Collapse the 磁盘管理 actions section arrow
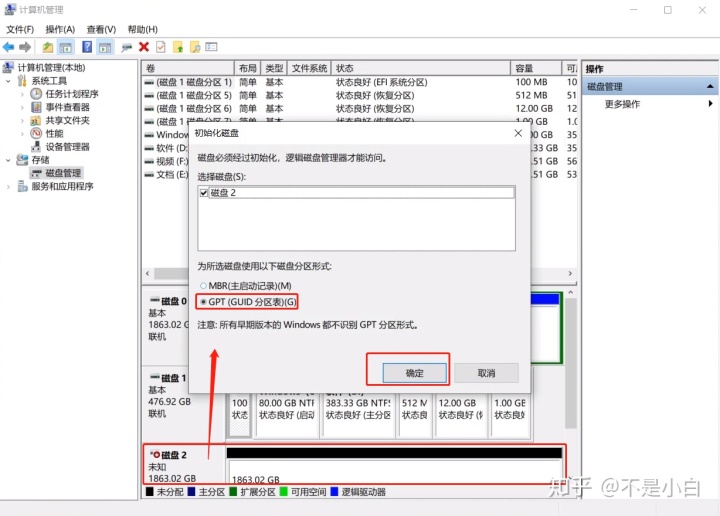 pos(710,86)
